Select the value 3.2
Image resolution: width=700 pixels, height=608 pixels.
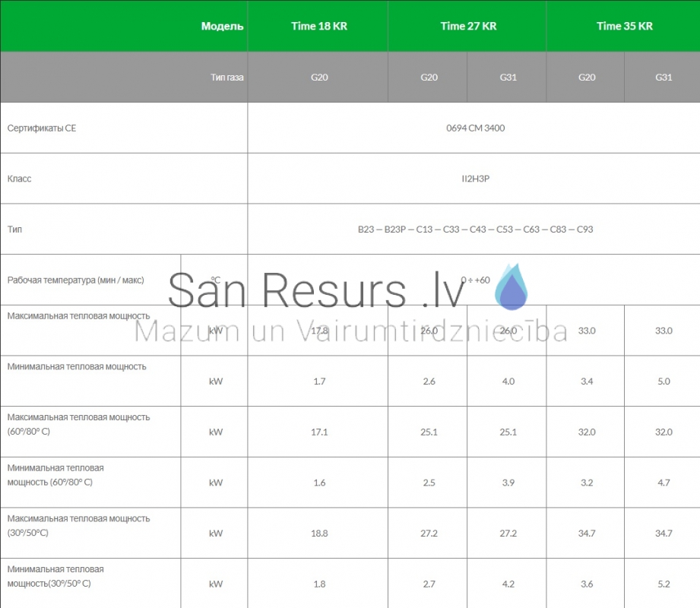[x=587, y=483]
